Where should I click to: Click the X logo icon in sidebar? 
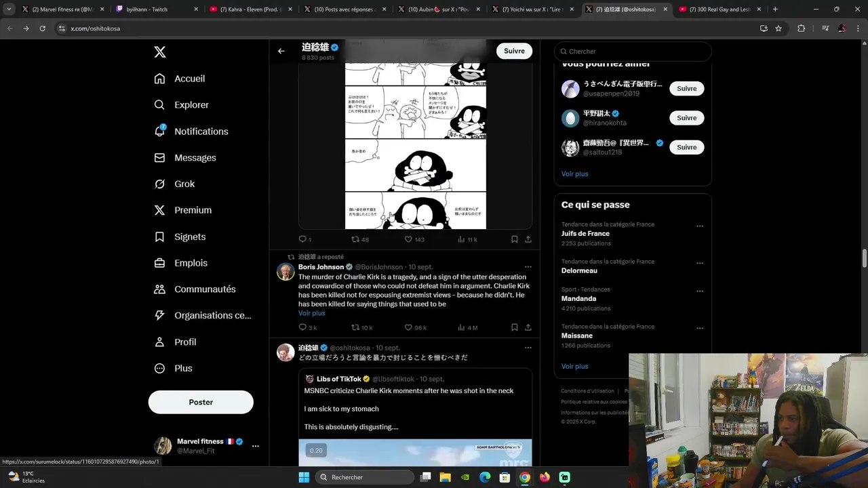tap(159, 52)
